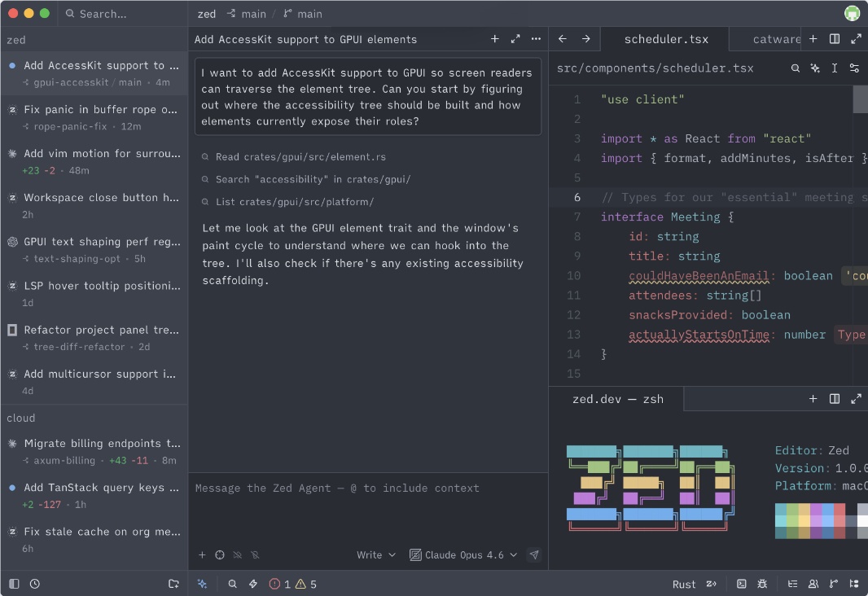868x596 pixels.
Task: Open the collaboration panel people icon
Action: tap(813, 584)
